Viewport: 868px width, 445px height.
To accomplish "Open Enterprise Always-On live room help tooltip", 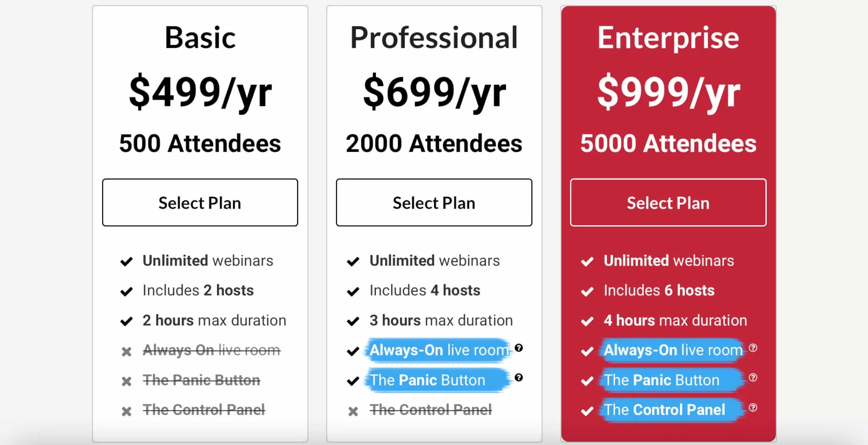I will (753, 348).
